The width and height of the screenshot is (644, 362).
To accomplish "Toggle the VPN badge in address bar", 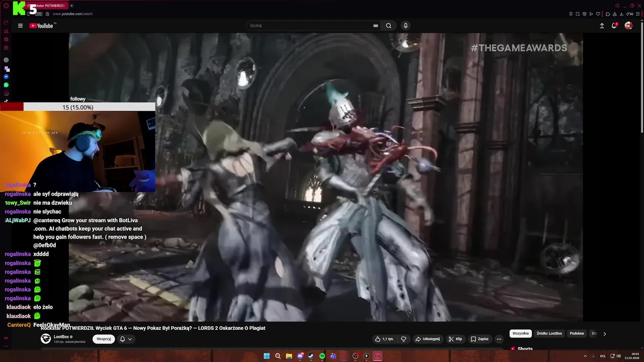I will tap(39, 14).
